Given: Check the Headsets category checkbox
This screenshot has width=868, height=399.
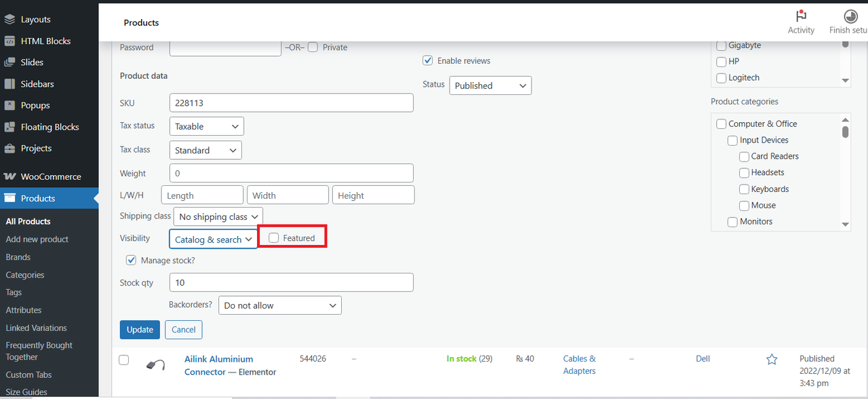Looking at the screenshot, I should [744, 173].
